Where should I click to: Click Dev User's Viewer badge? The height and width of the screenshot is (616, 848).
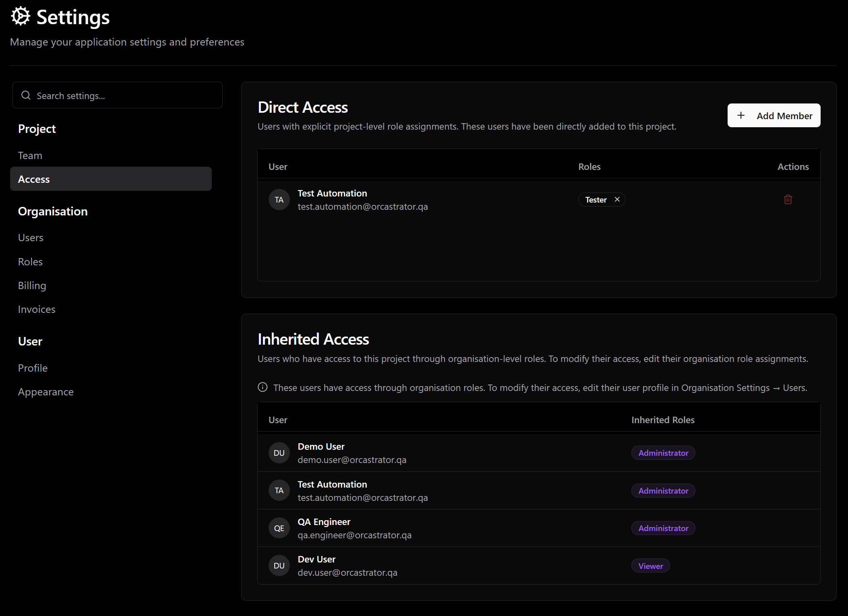[x=650, y=566]
